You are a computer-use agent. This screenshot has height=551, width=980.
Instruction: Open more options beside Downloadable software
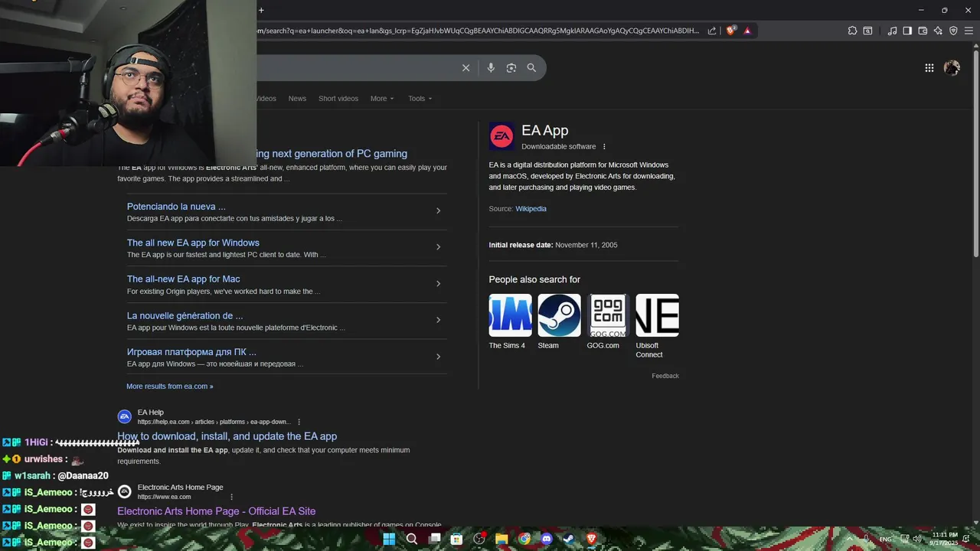coord(604,147)
